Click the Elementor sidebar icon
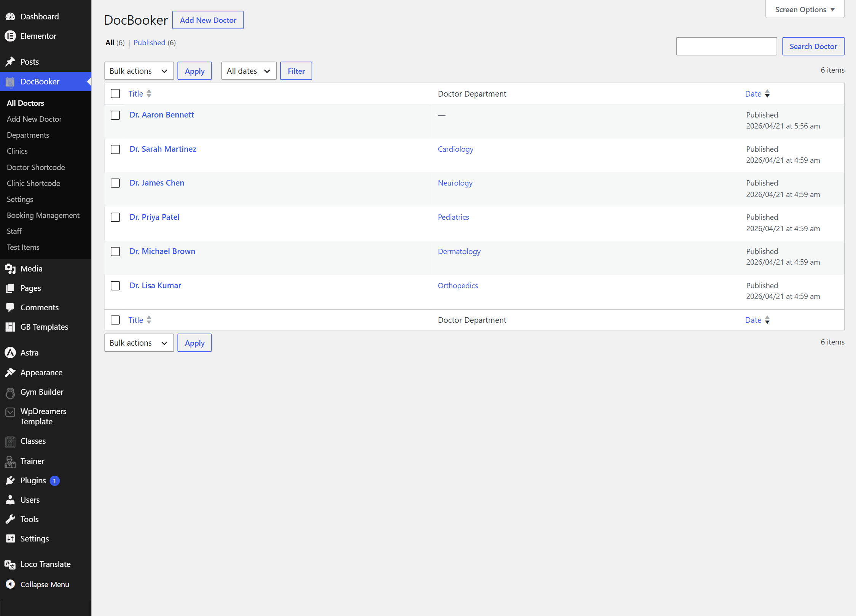The image size is (856, 616). 10,36
